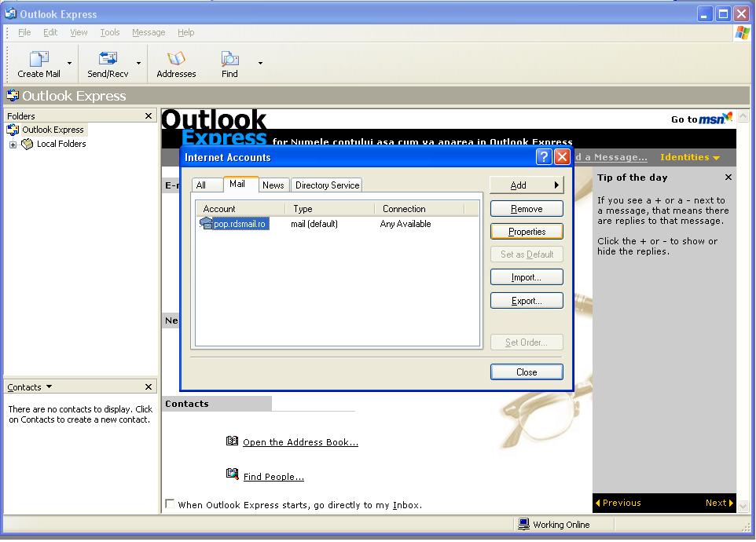Dismiss the Tip of the day panel

click(728, 178)
